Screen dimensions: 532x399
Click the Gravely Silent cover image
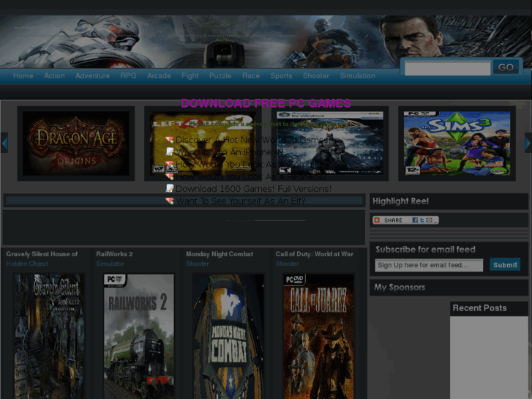[x=49, y=337]
